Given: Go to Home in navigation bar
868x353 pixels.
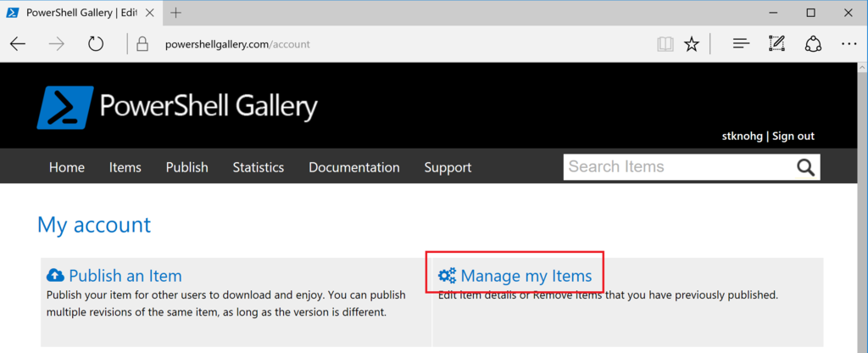Looking at the screenshot, I should tap(67, 167).
